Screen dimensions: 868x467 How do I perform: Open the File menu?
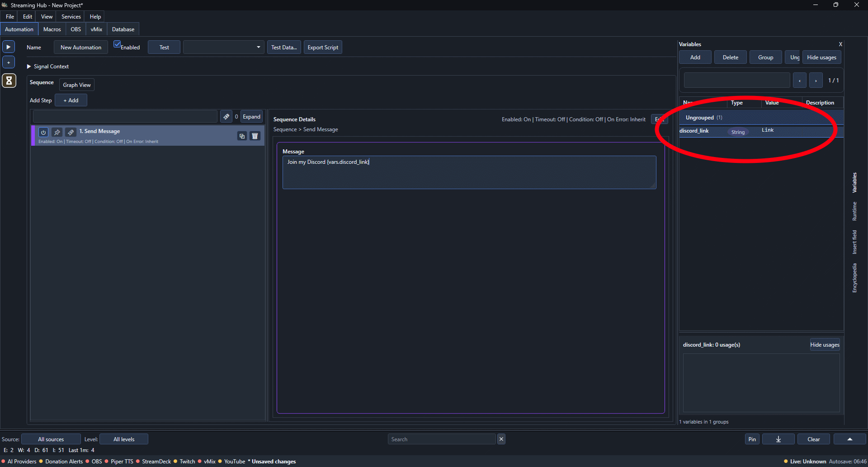10,16
